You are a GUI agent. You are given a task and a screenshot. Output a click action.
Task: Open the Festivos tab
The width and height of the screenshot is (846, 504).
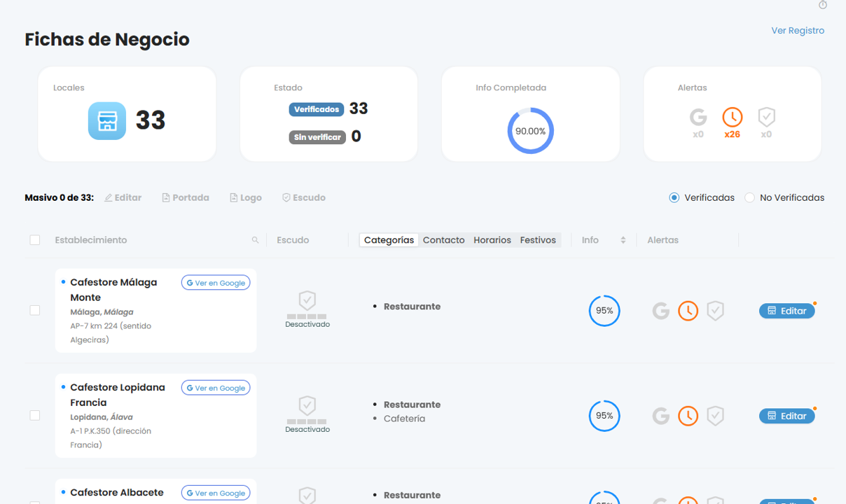pyautogui.click(x=538, y=240)
